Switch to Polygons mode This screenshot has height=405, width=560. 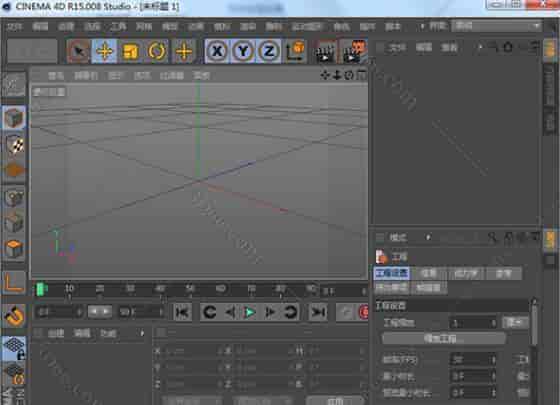(14, 249)
